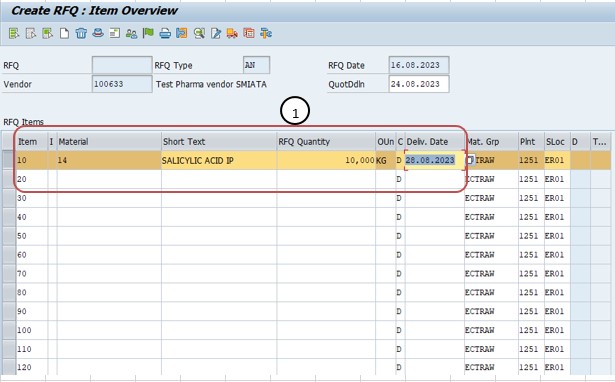Click the Short Text cell in item 30 row
Viewport: 615px width, 382px height.
pos(219,198)
